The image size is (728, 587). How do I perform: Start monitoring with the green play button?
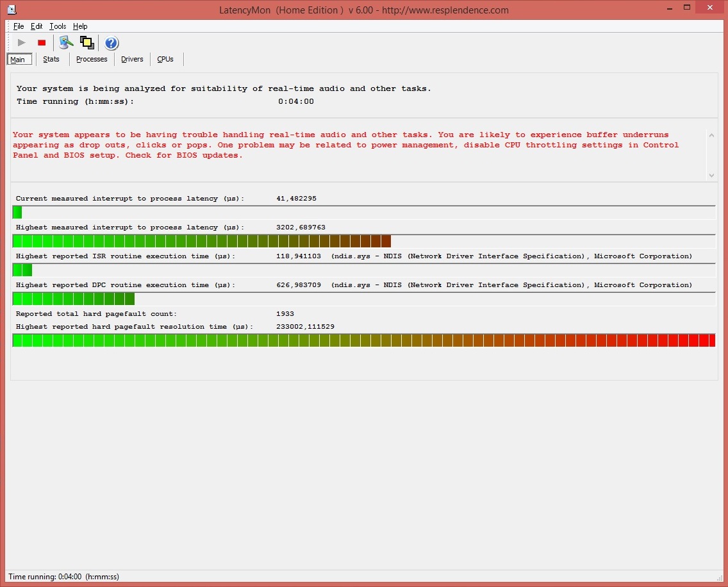pyautogui.click(x=21, y=43)
